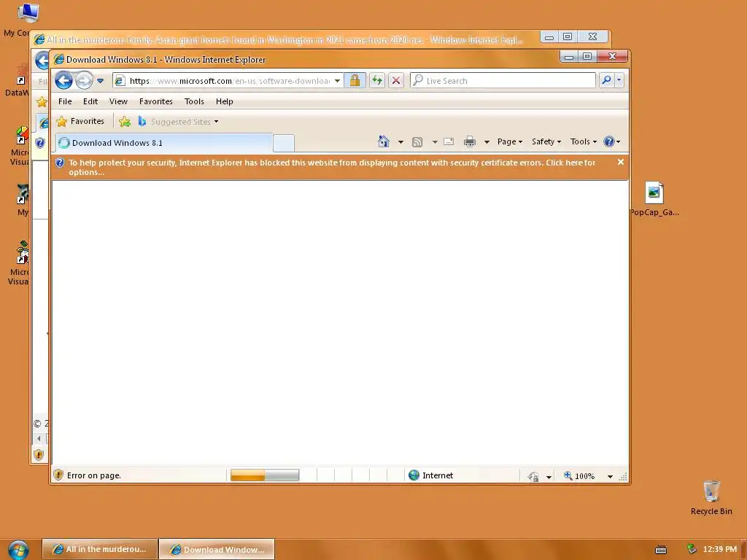
Task: Click Add to Favorites Bar star icon
Action: click(125, 122)
